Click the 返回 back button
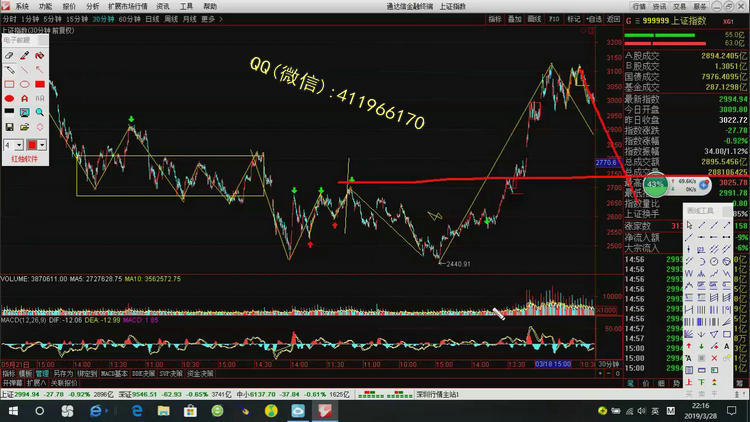The height and width of the screenshot is (422, 750). 613,19
